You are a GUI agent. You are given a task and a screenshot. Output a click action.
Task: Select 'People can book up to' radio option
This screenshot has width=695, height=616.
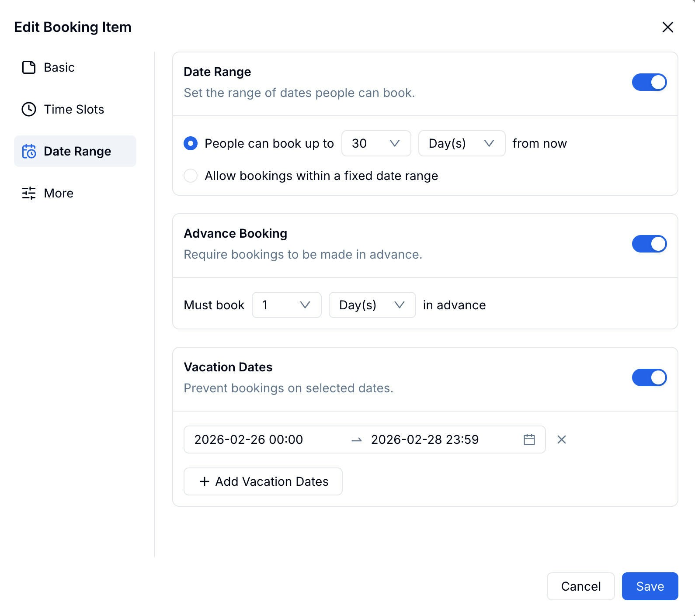[x=191, y=143]
